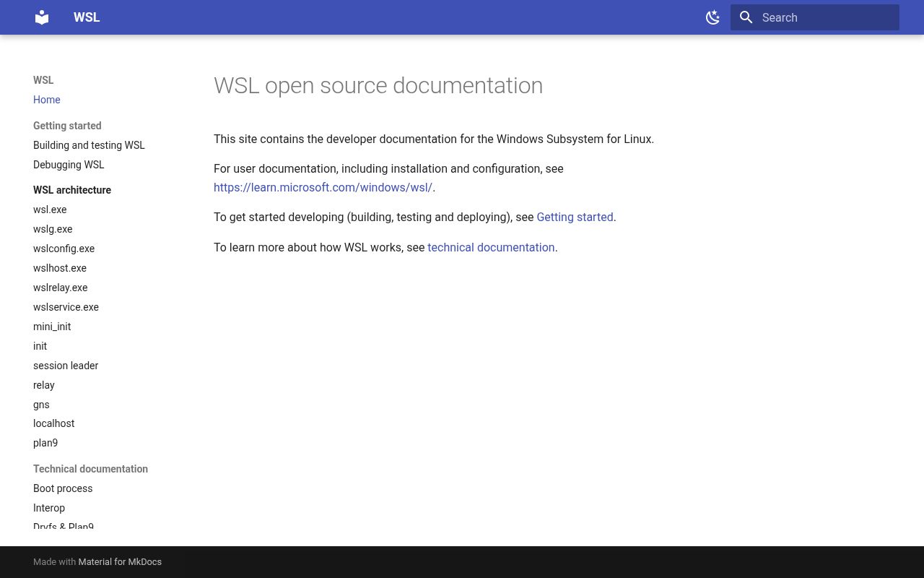This screenshot has height=578, width=924.
Task: Open Material for MkDocs footer link
Action: tap(120, 561)
